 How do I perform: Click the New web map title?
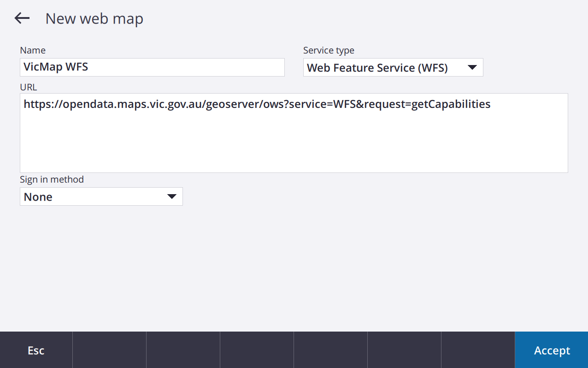pos(94,19)
